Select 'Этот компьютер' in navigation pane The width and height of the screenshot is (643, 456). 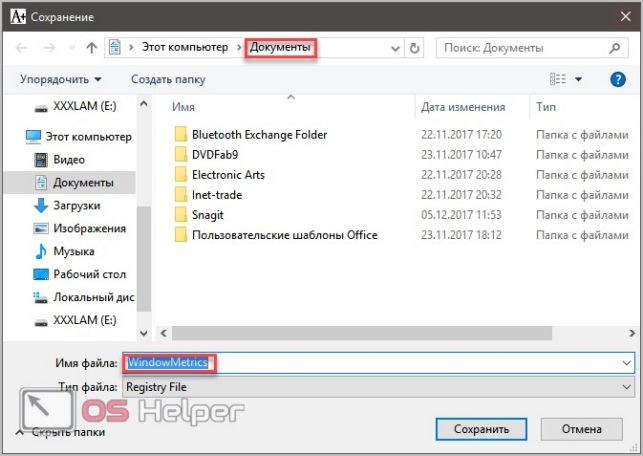point(79,137)
